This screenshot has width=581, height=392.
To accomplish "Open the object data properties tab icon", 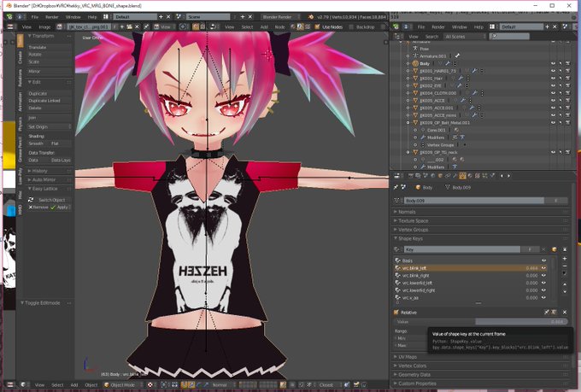I will (462, 176).
